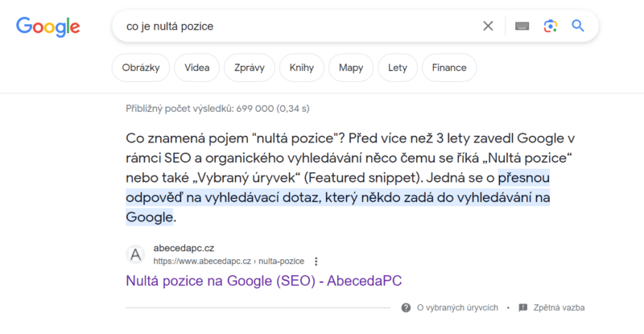Clear the search query with the X icon
The width and height of the screenshot is (644, 334).
tap(488, 27)
